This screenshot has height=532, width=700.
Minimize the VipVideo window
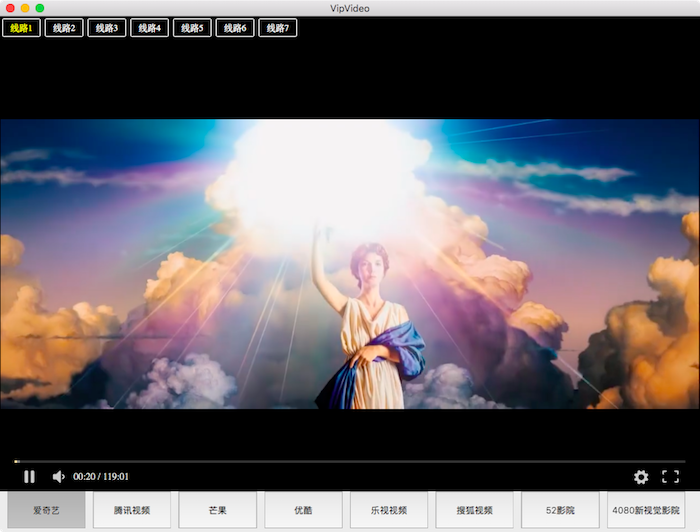pyautogui.click(x=25, y=8)
